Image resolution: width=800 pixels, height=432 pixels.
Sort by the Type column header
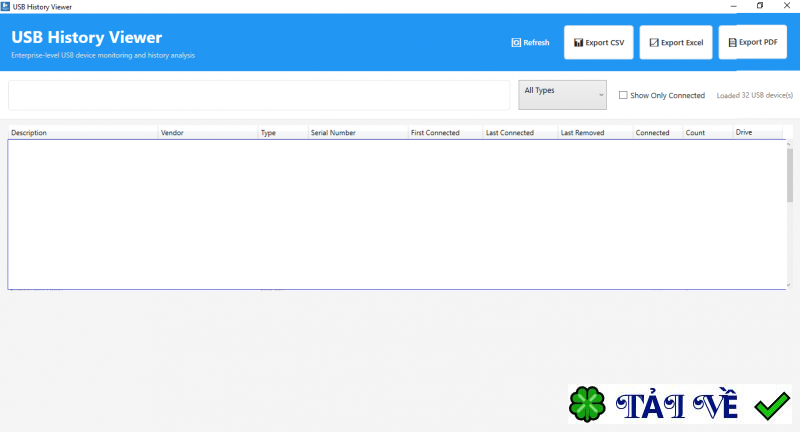pyautogui.click(x=283, y=133)
